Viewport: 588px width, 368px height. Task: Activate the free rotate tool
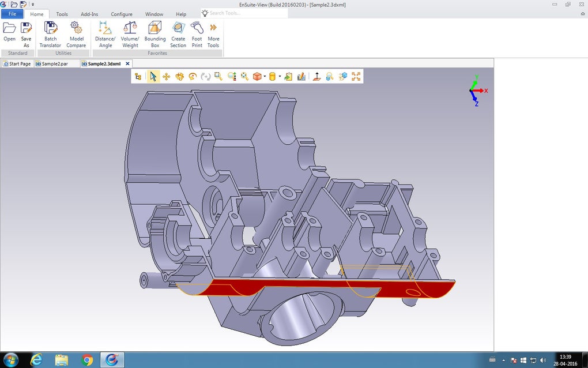180,77
